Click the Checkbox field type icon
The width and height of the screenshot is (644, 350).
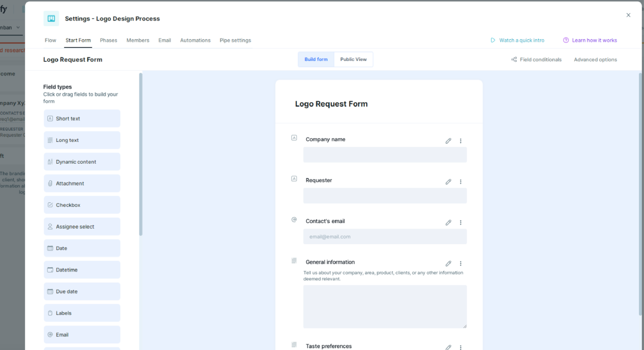point(50,205)
